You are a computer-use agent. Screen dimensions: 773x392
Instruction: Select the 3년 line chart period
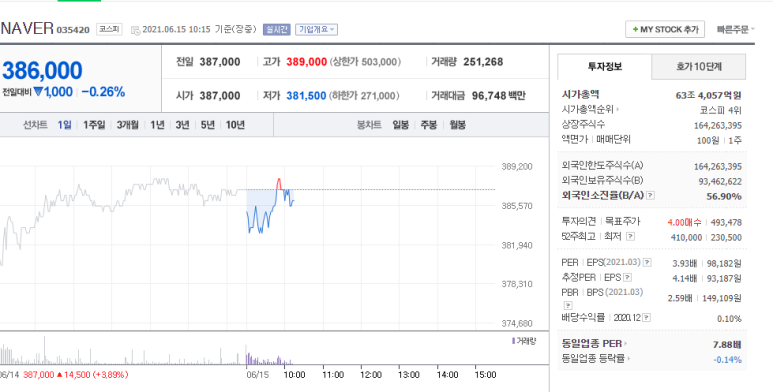coord(182,125)
